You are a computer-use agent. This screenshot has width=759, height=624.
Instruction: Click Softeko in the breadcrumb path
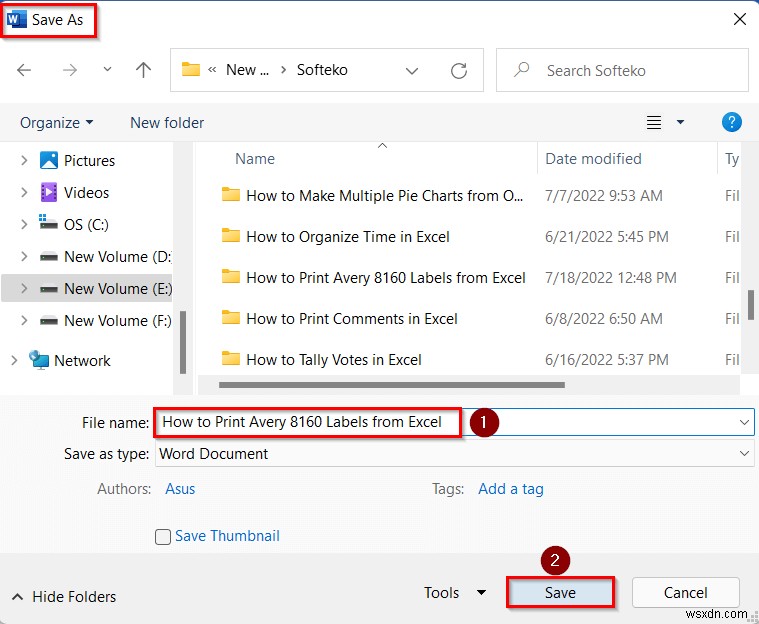click(x=322, y=70)
